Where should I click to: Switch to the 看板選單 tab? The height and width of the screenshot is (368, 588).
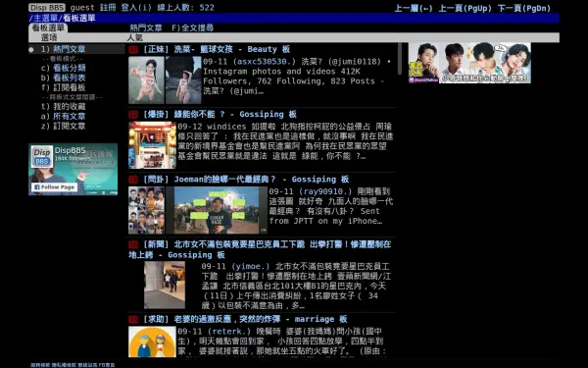48,27
